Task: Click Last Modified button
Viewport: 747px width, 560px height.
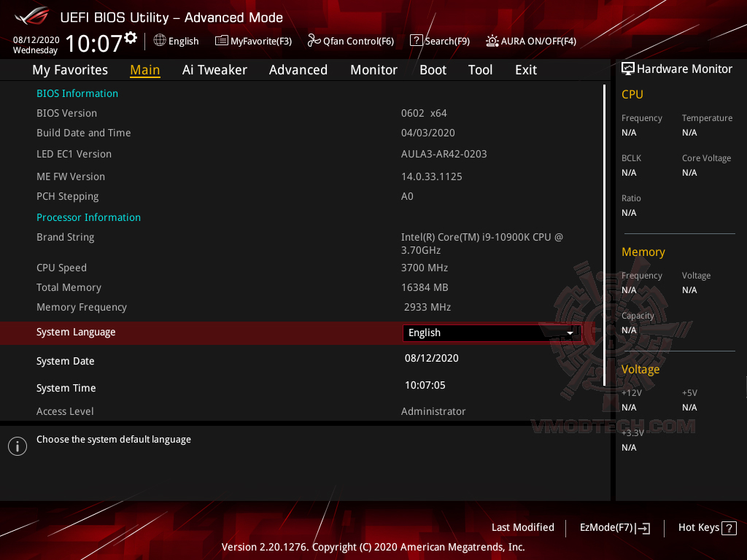Action: [522, 527]
